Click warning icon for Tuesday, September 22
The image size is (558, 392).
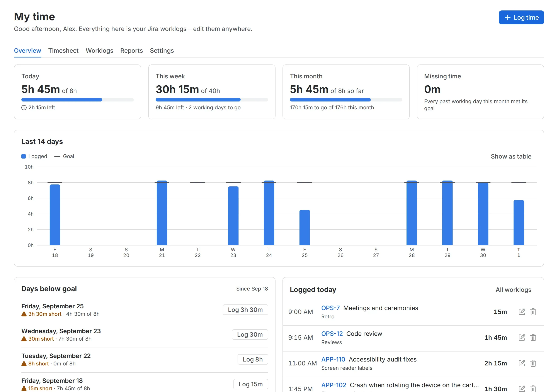click(24, 364)
